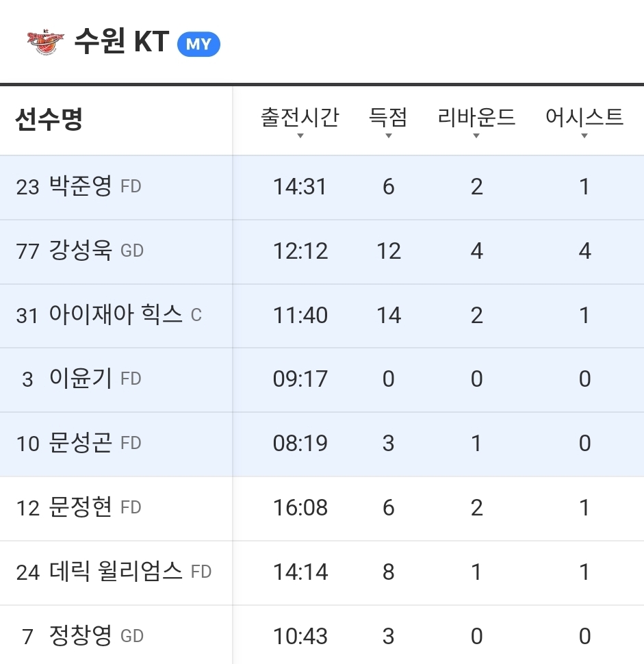Click the 출전시간 column header text
Image resolution: width=644 pixels, height=664 pixels.
click(x=300, y=117)
